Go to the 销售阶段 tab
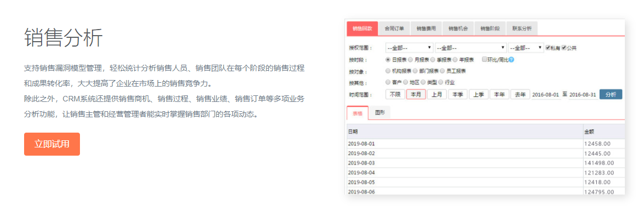Screen dimensions: 644x211 (x=490, y=29)
